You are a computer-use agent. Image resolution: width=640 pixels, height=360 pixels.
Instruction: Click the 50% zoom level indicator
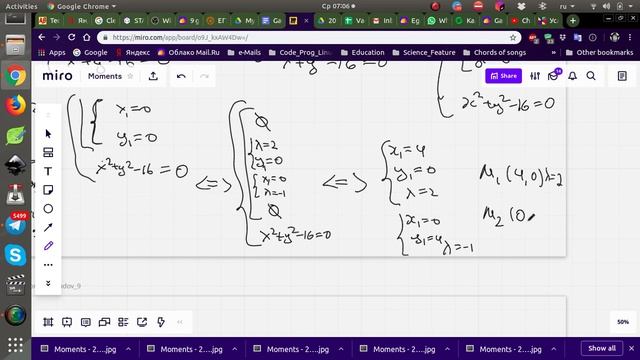[x=623, y=322]
